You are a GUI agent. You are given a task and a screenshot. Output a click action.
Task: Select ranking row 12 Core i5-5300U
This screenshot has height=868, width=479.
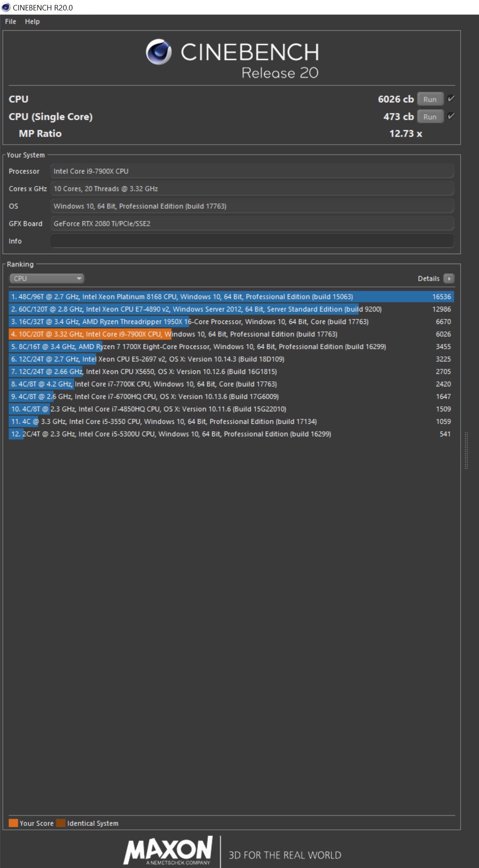tap(231, 434)
